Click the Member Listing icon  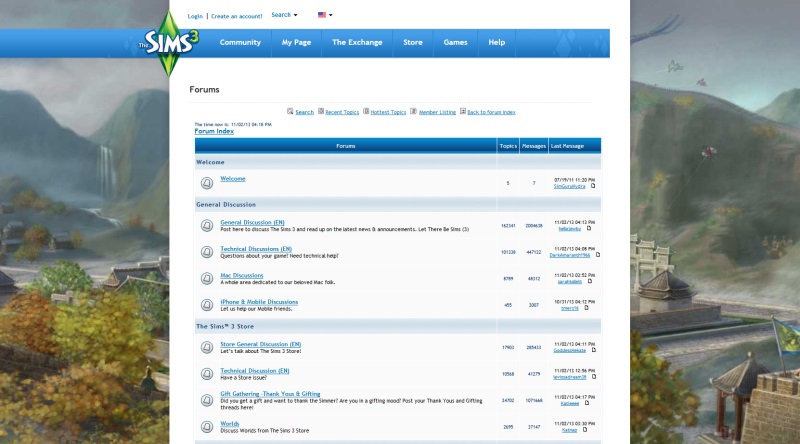tap(413, 111)
